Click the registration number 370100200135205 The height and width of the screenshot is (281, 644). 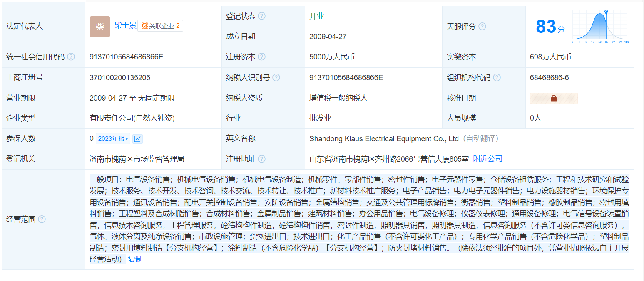tap(120, 78)
